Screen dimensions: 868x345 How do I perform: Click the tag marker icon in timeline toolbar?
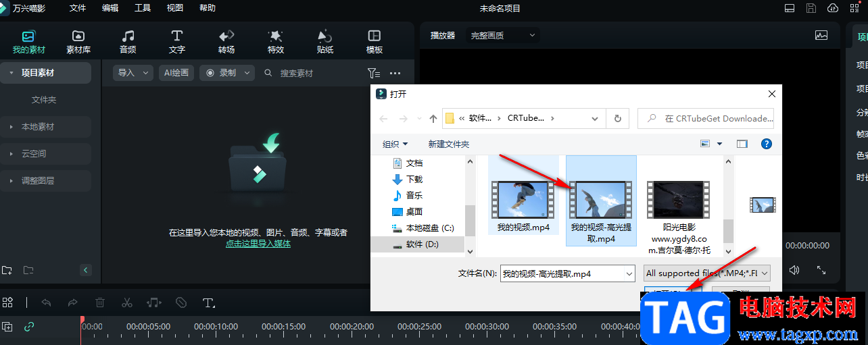181,302
